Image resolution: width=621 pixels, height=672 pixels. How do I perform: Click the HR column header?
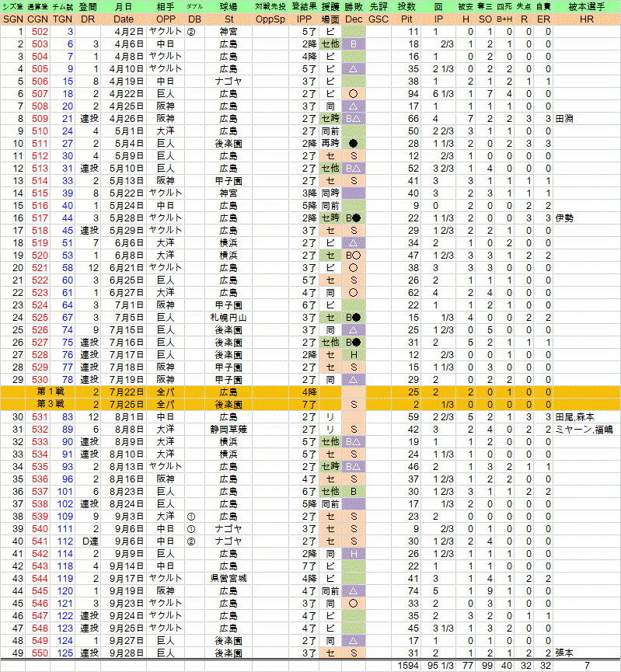tap(586, 19)
